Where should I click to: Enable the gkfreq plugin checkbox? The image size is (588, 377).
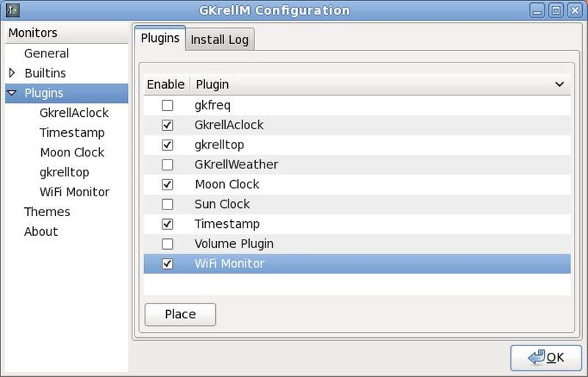tap(167, 106)
